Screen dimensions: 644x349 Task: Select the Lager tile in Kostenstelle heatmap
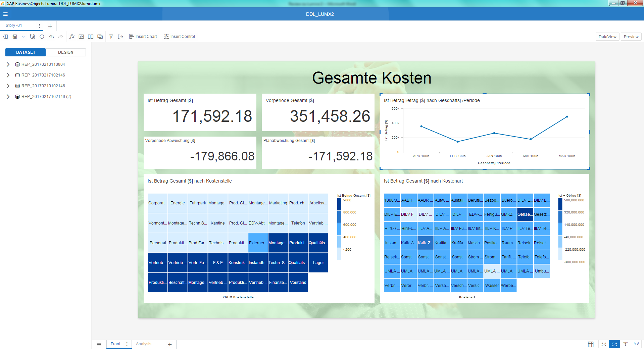(318, 263)
